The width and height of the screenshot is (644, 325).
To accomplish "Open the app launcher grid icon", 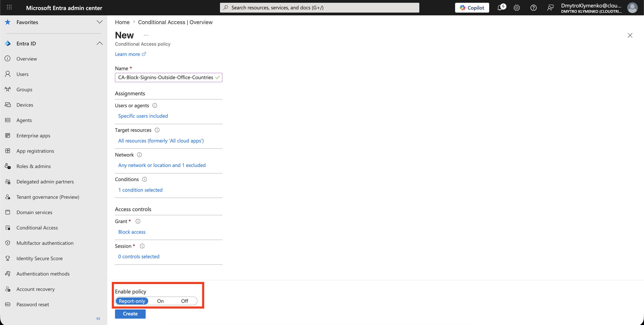I will pyautogui.click(x=9, y=7).
